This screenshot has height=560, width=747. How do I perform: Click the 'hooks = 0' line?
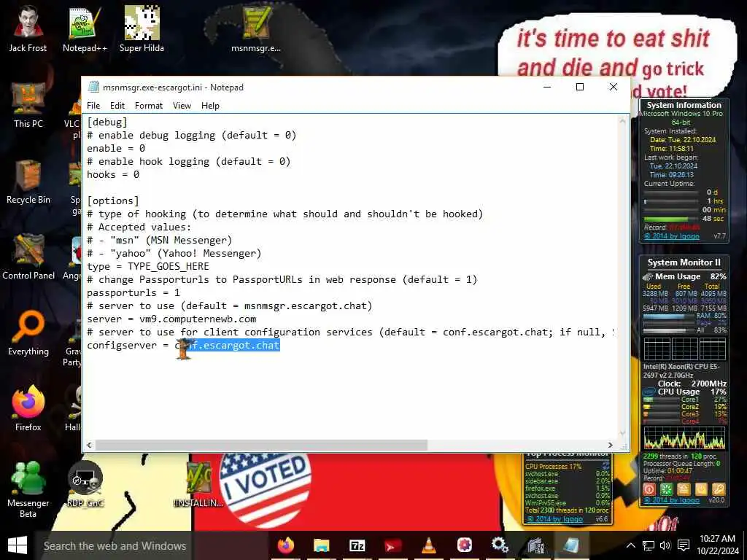pyautogui.click(x=113, y=175)
